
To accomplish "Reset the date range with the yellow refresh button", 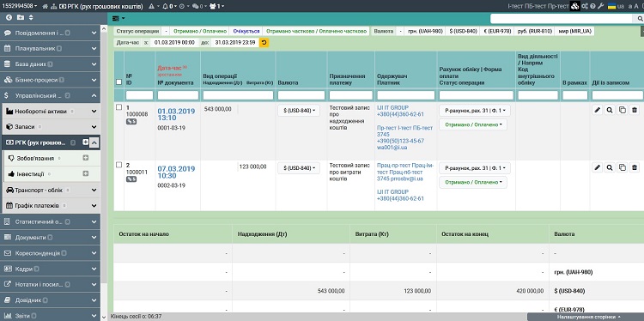I will 264,42.
